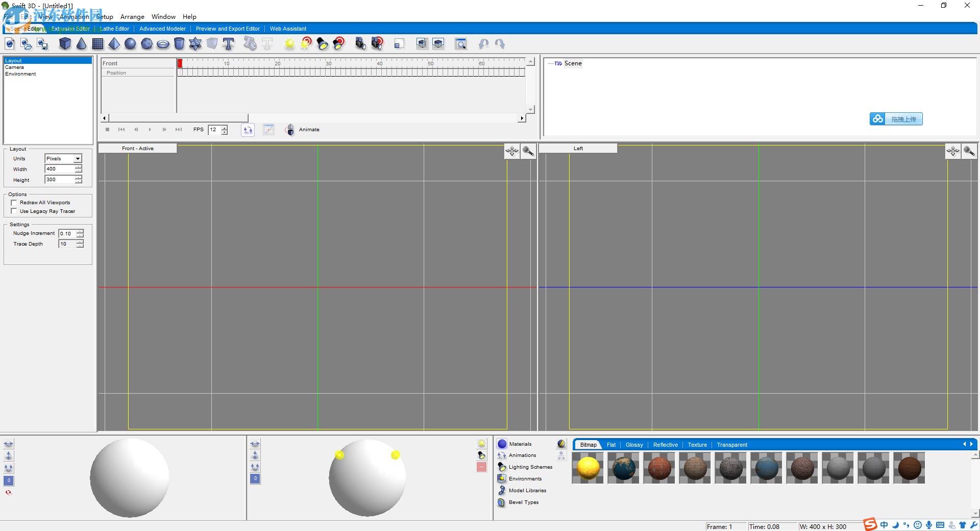Enable Redraw All Viewports
The height and width of the screenshot is (531, 980).
[x=14, y=203]
